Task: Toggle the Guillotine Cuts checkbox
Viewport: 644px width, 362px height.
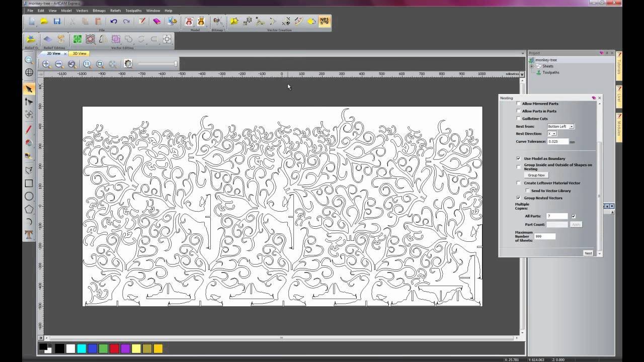Action: 519,119
